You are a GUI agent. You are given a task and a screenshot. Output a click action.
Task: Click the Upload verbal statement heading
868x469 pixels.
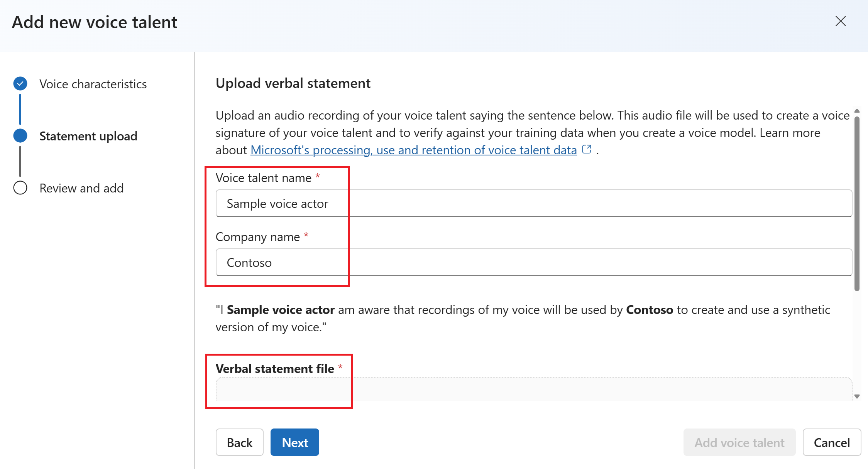[x=293, y=83]
